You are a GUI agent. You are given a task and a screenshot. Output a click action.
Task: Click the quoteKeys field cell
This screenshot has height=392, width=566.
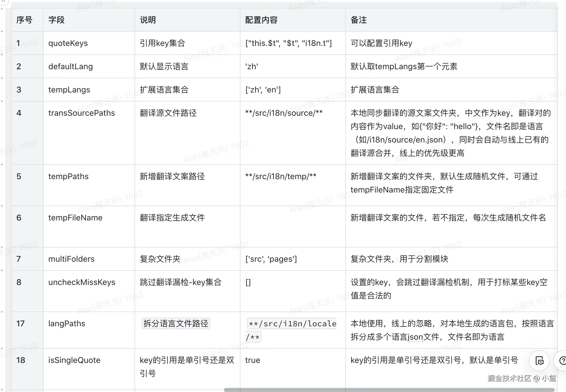click(x=68, y=43)
